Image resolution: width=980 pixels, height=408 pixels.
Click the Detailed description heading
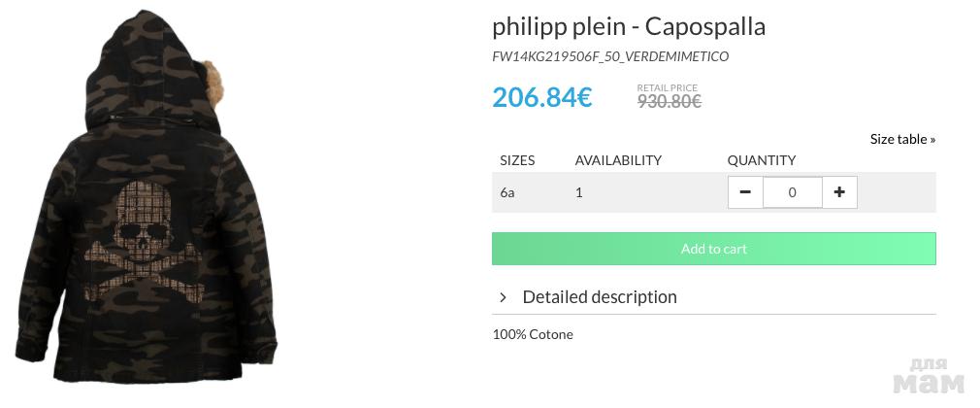[x=600, y=297]
